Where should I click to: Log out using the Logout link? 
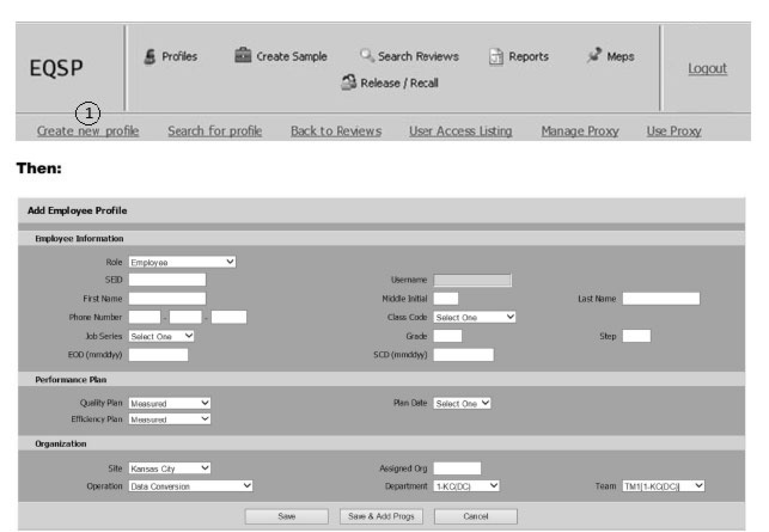(x=707, y=68)
